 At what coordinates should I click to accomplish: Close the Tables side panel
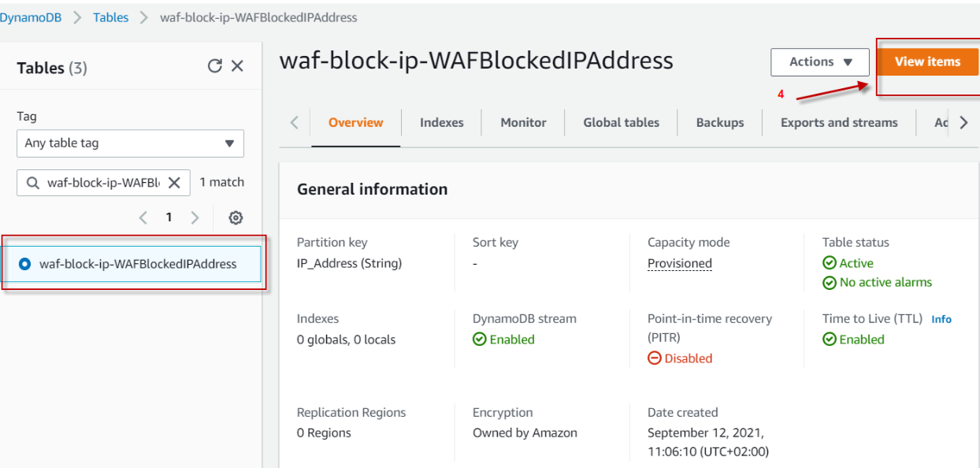237,66
